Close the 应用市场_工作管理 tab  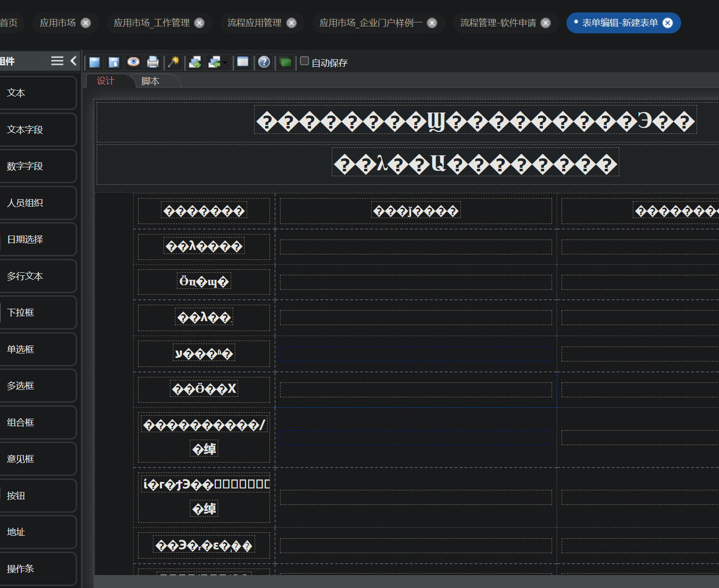199,23
